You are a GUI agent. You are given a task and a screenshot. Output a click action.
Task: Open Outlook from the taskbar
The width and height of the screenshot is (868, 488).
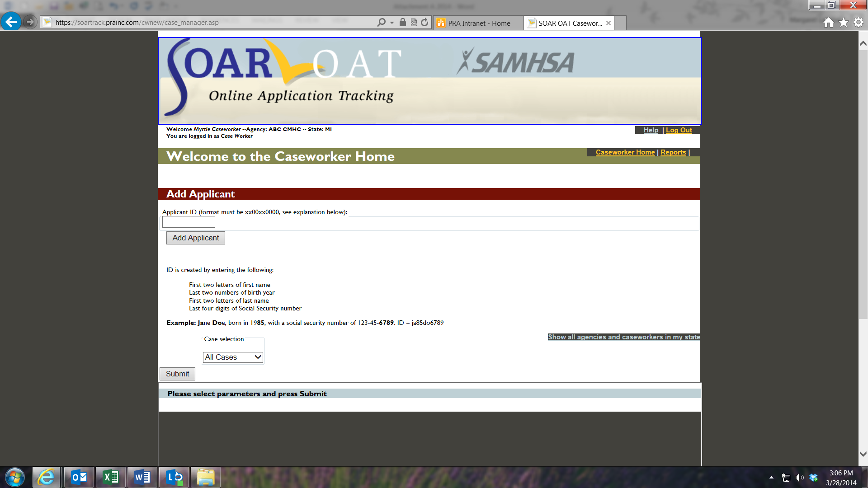[x=79, y=477]
